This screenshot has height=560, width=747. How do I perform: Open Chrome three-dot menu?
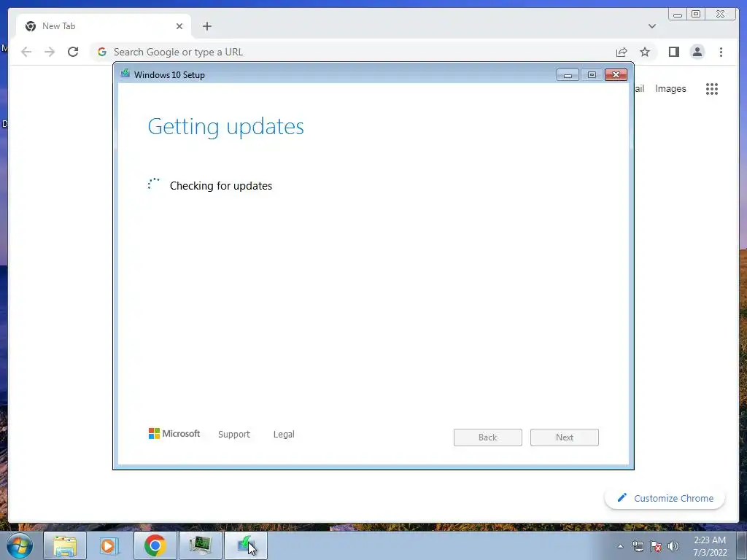721,52
